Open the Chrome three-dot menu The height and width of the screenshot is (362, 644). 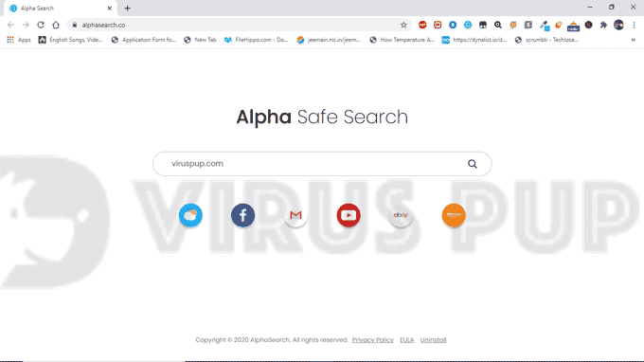[634, 25]
